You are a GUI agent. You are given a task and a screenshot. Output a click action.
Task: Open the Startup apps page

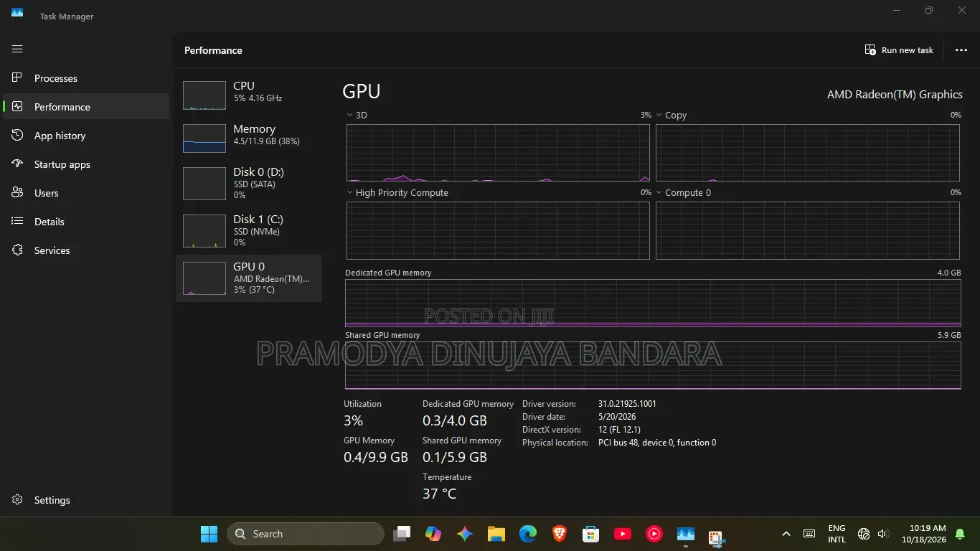pos(86,164)
